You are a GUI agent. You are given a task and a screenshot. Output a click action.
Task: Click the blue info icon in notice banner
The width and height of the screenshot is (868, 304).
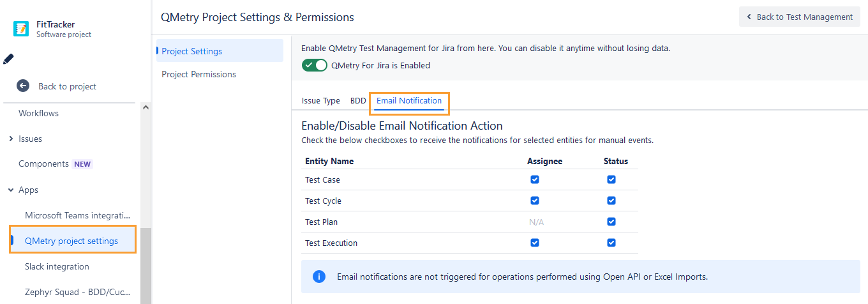pyautogui.click(x=319, y=277)
